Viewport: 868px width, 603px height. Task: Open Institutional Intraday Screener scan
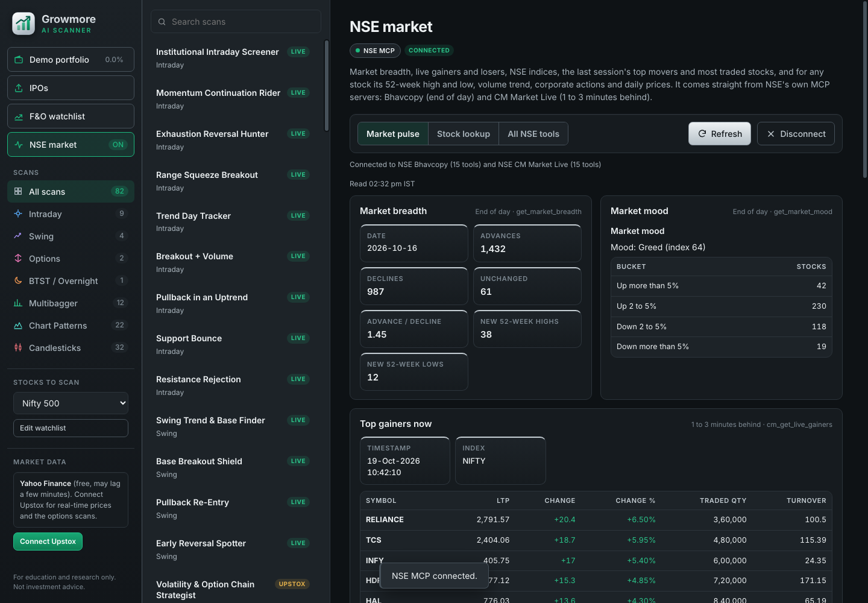tap(233, 58)
